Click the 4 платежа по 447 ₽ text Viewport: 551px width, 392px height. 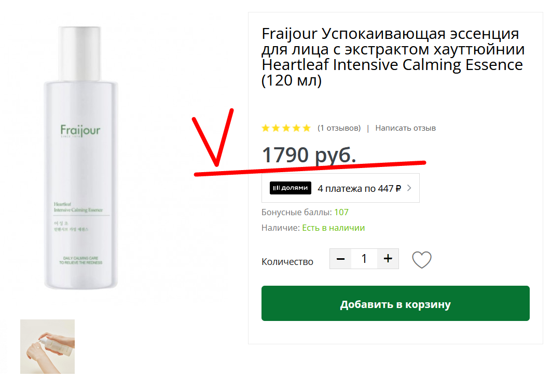pyautogui.click(x=359, y=189)
